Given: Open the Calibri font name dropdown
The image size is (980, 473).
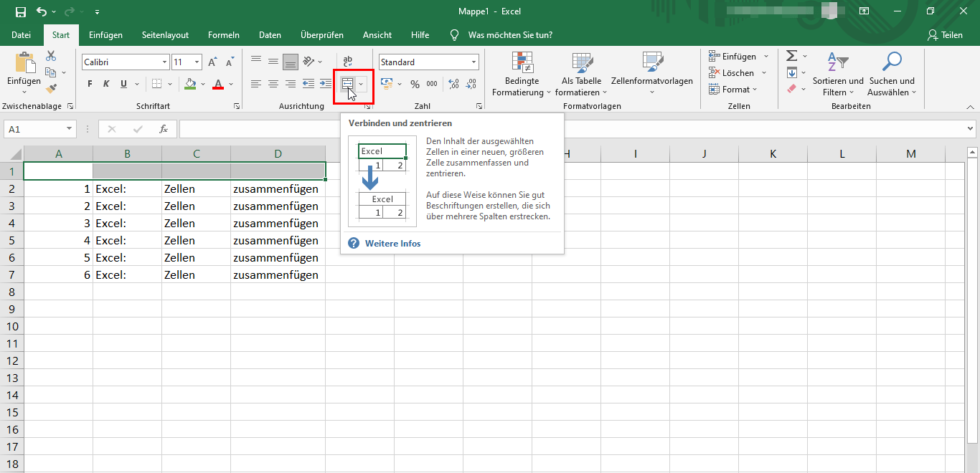Looking at the screenshot, I should [x=164, y=62].
